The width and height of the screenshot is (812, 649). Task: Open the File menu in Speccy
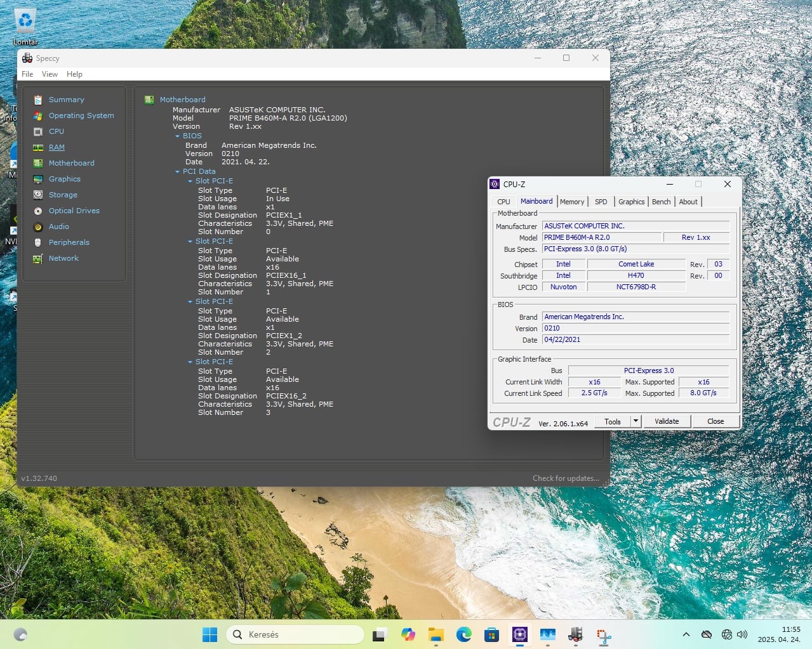(x=27, y=74)
